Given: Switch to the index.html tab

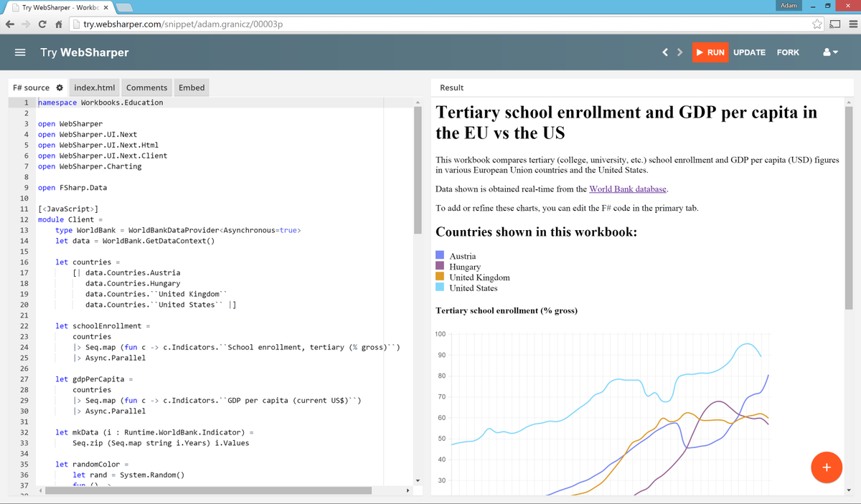Looking at the screenshot, I should (x=95, y=87).
